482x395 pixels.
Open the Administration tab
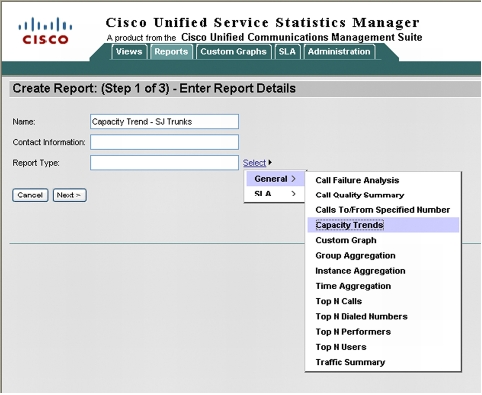pyautogui.click(x=339, y=52)
